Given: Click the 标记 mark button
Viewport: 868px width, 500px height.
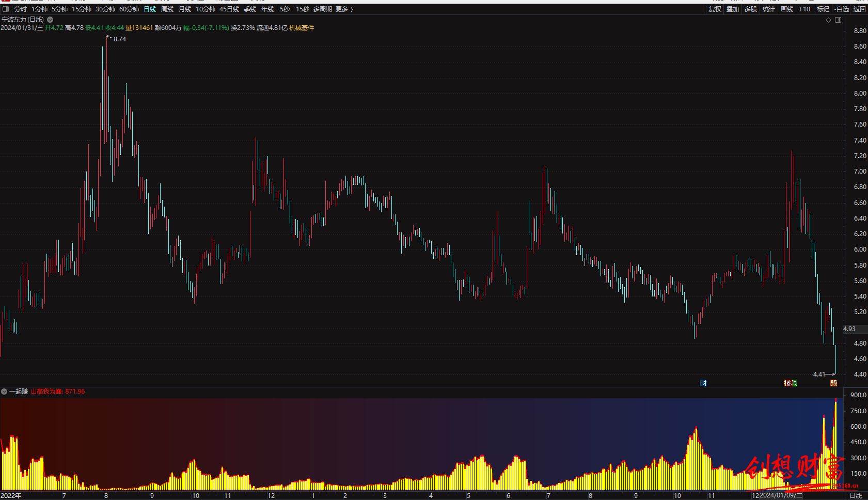Looking at the screenshot, I should 823,9.
